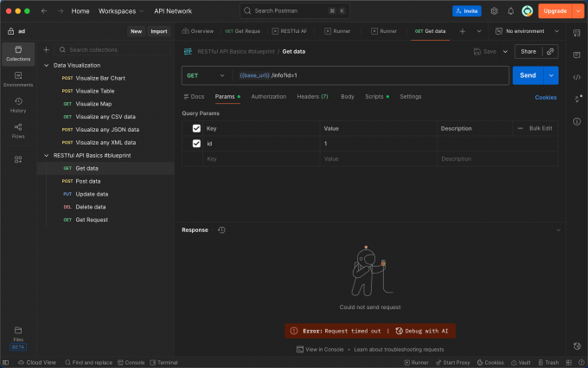Open the Files BETA sidebar item
The width and height of the screenshot is (588, 368).
18,338
